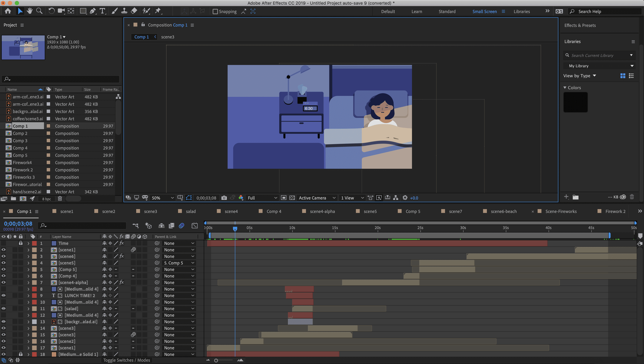Enable the Snapping checkbox
This screenshot has width=644, height=364.
click(x=215, y=12)
